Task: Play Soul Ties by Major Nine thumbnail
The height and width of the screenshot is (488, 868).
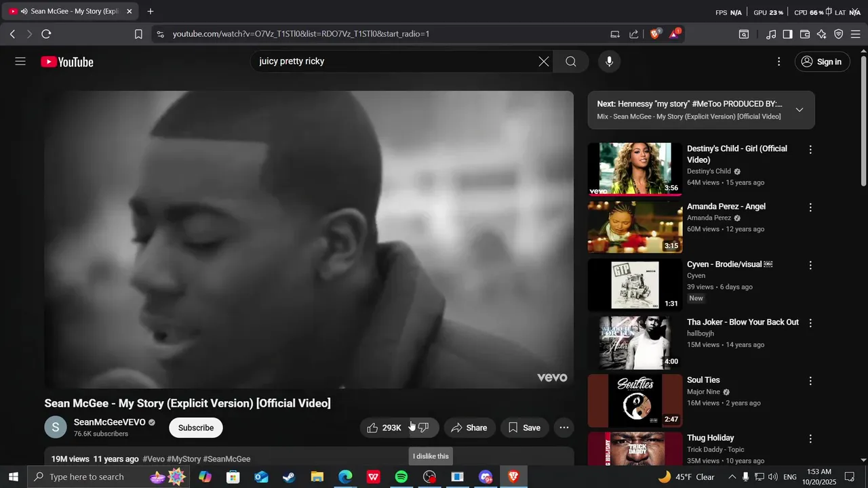Action: [x=635, y=401]
